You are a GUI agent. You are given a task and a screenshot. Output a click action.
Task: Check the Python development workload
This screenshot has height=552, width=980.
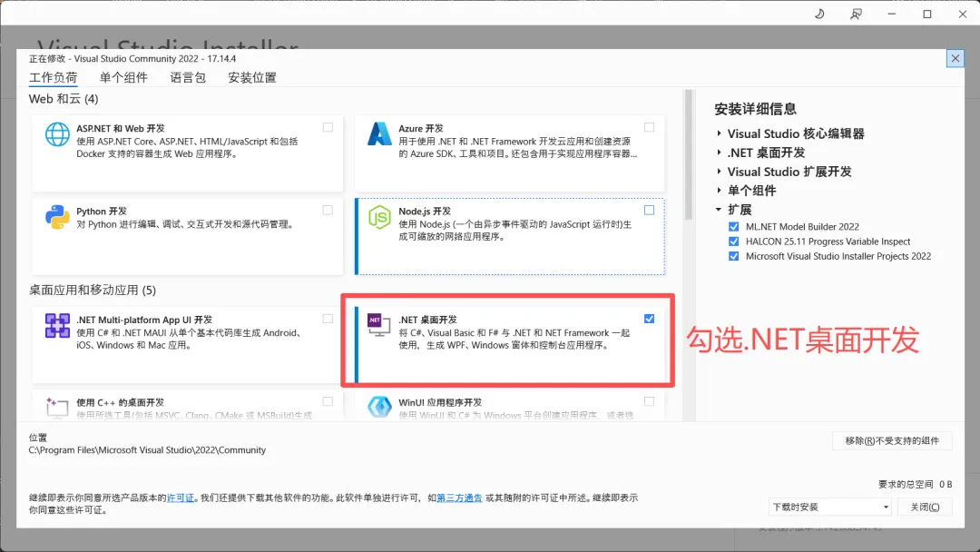tap(328, 210)
